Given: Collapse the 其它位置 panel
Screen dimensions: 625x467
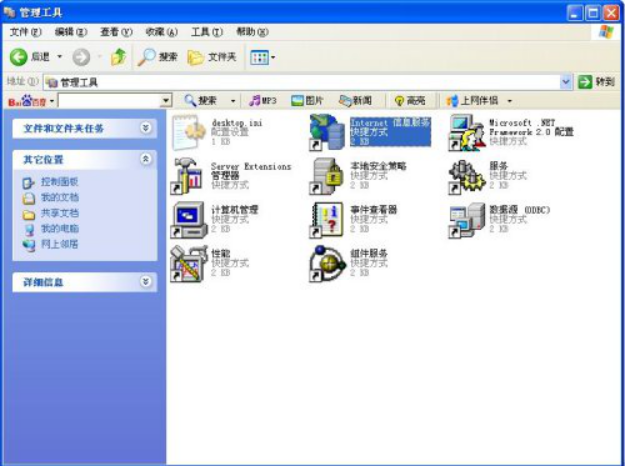Looking at the screenshot, I should (146, 159).
